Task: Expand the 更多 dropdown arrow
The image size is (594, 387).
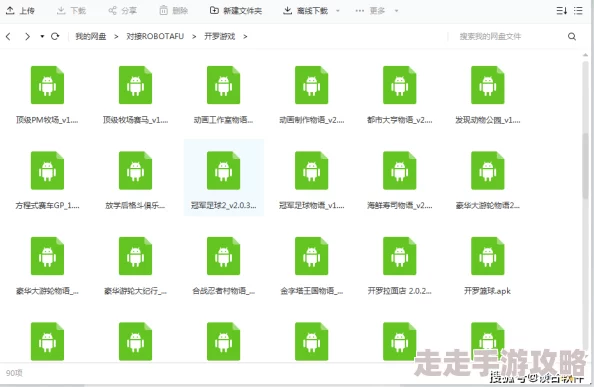Action: [396, 11]
